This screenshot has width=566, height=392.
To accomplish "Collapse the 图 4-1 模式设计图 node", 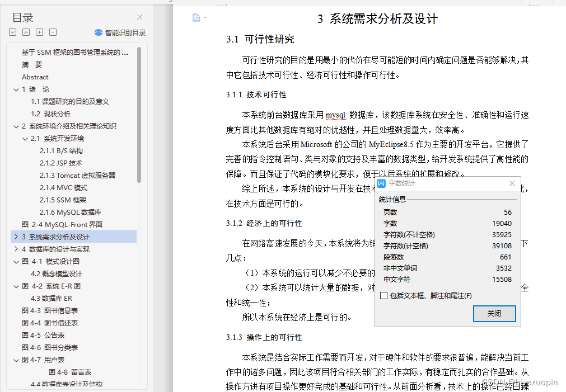I will click(16, 262).
